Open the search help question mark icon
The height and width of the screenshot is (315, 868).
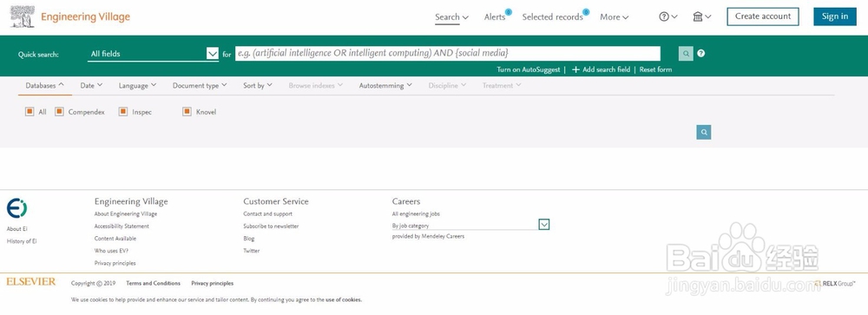(x=700, y=54)
